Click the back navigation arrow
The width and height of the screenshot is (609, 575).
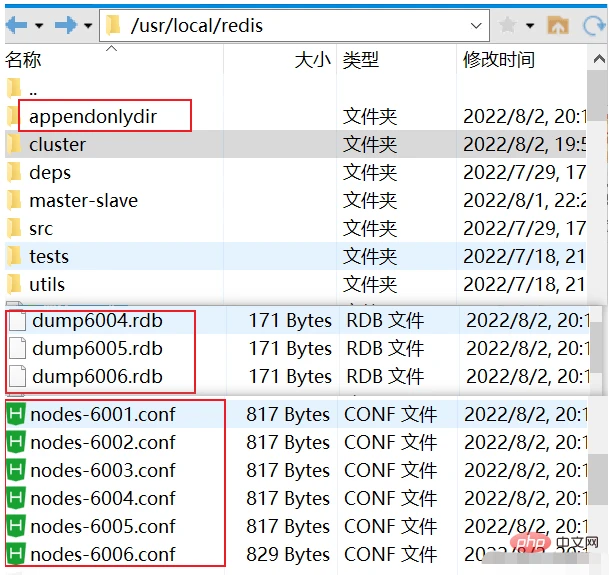17,26
